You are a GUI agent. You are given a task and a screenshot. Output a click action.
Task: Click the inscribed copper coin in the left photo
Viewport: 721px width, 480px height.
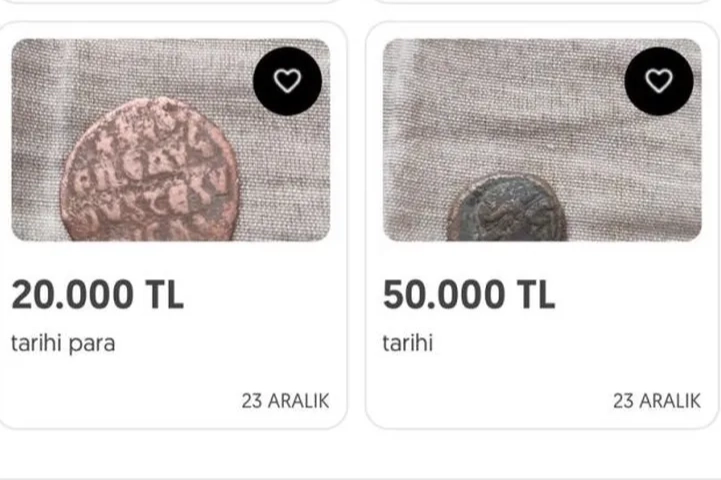click(x=150, y=175)
